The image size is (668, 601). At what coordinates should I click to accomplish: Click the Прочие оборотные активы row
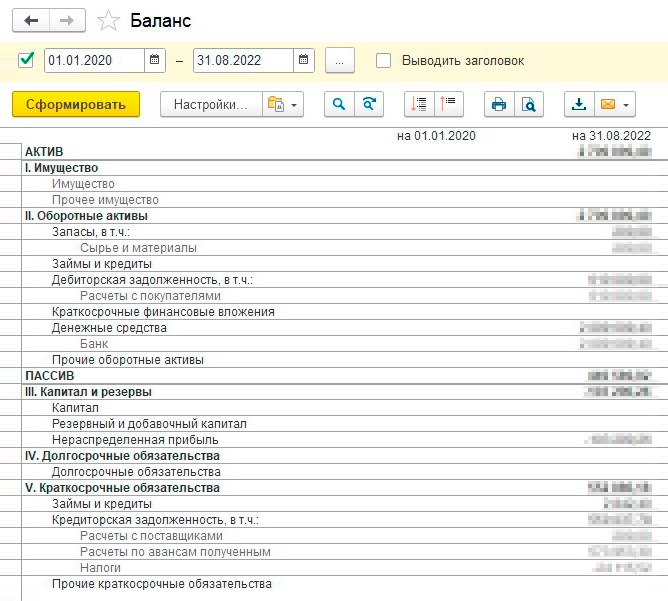[344, 360]
